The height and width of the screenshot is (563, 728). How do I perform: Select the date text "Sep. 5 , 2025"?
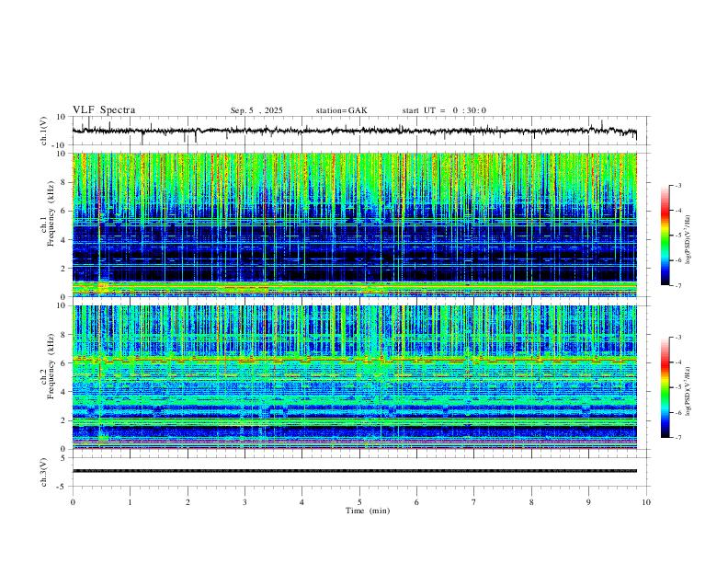[256, 110]
